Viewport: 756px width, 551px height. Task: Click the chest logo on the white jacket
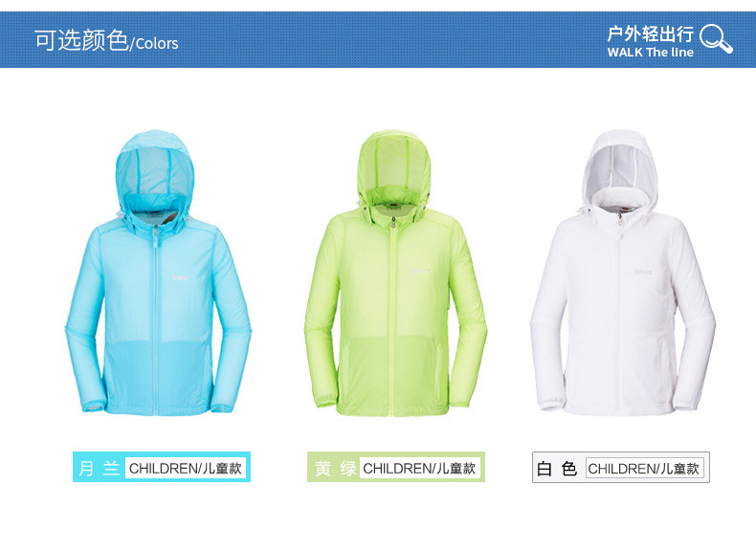(x=642, y=272)
